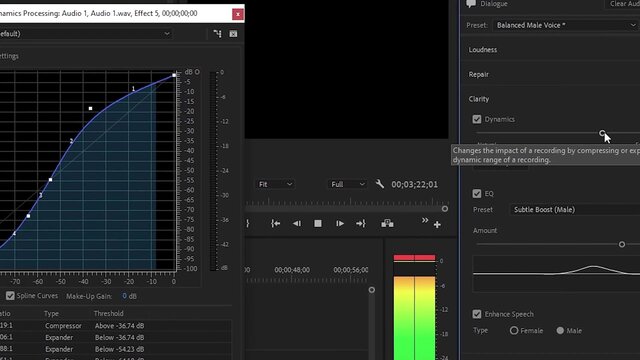Open the button editor plus icon
The image size is (640, 360).
[x=437, y=224]
